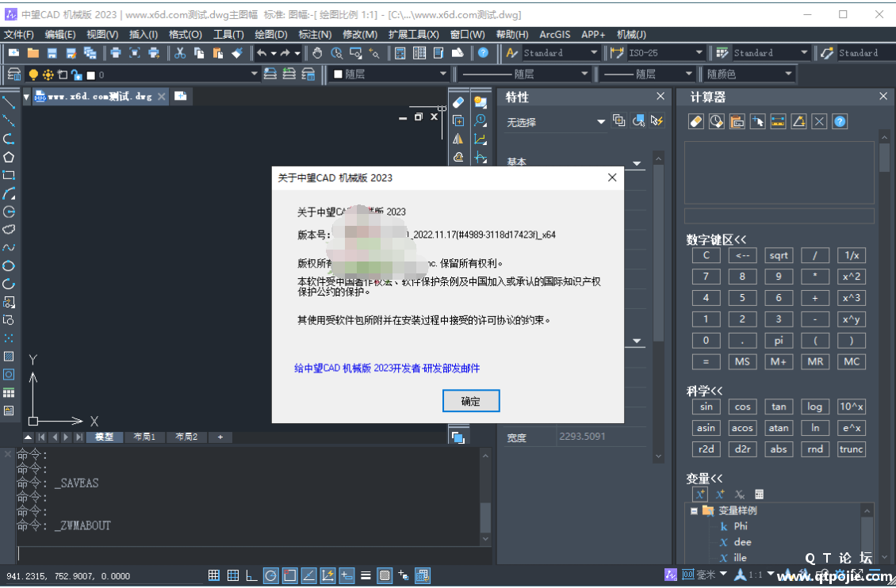Toggle snap mode in the status bar
Viewport: 896px width, 588px height.
[x=214, y=575]
